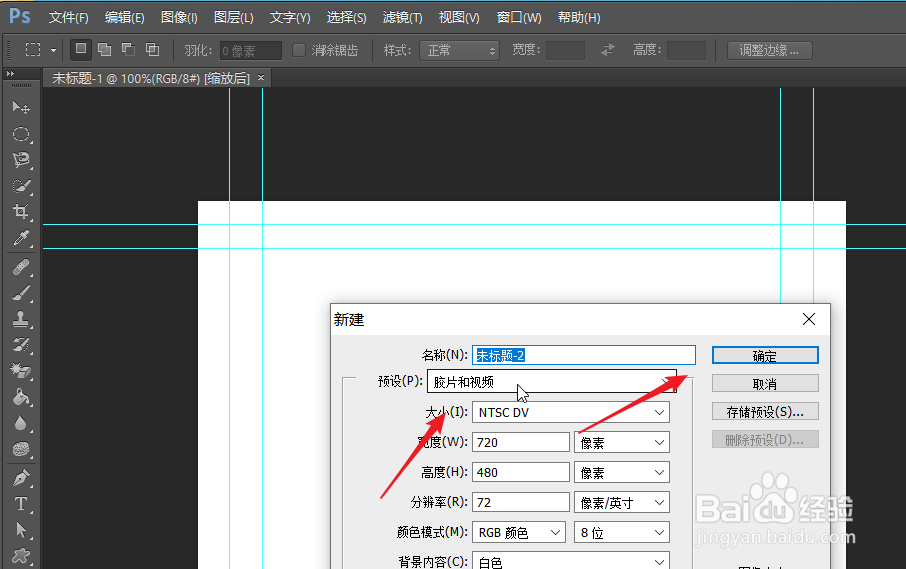Open the RGB 颜色 color mode dropdown
The image size is (906, 569).
coord(519,533)
